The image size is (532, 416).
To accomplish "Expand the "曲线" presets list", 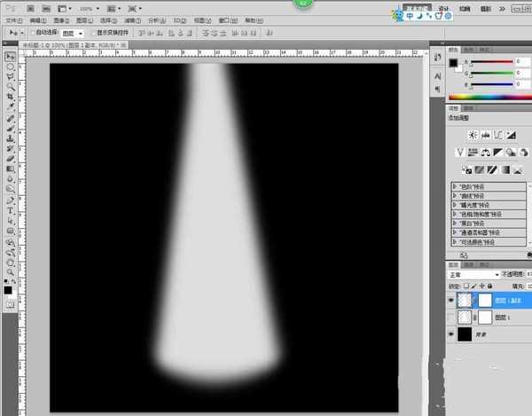I will 455,196.
